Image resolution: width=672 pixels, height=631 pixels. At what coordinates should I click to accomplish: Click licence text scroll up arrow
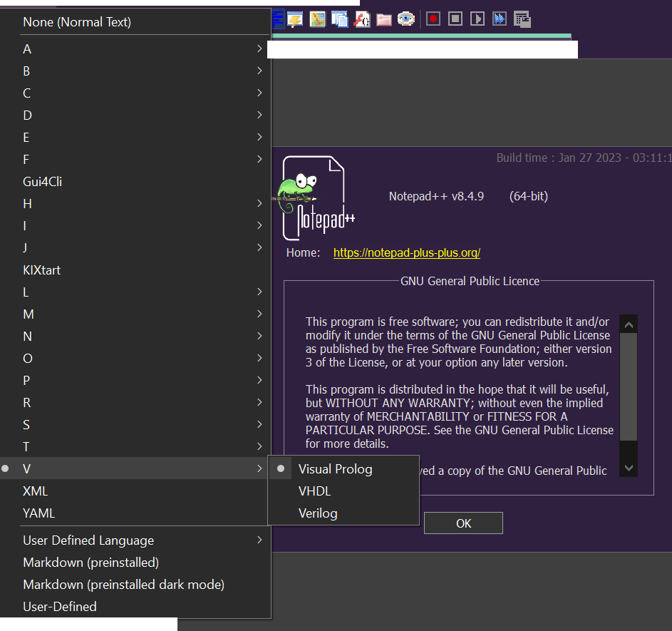tap(629, 324)
